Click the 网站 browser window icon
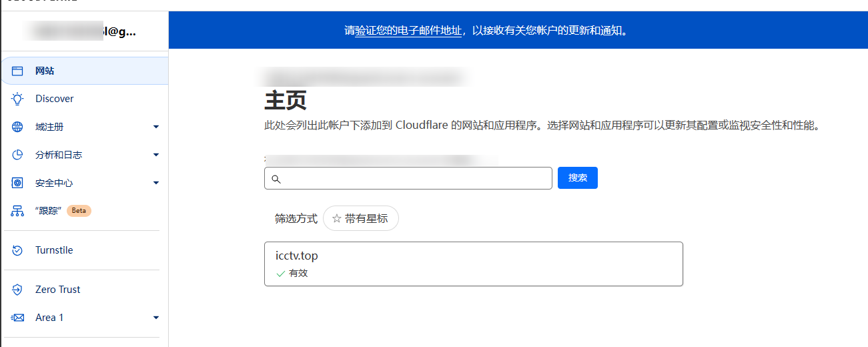This screenshot has width=868, height=347. tap(17, 71)
